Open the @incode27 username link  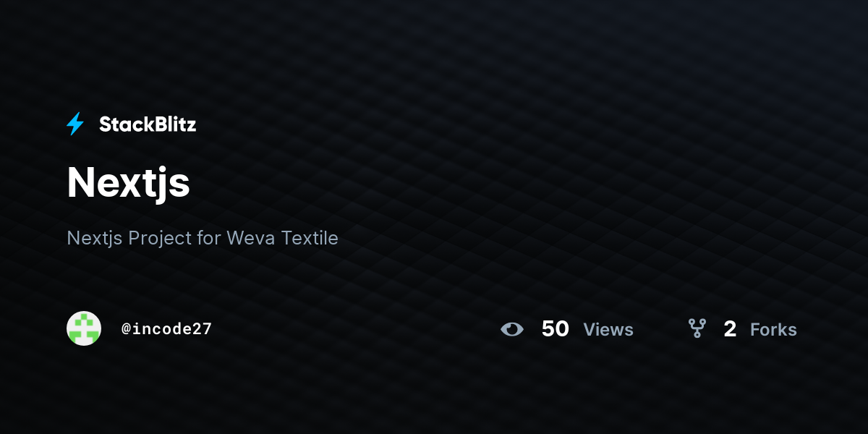pyautogui.click(x=166, y=329)
